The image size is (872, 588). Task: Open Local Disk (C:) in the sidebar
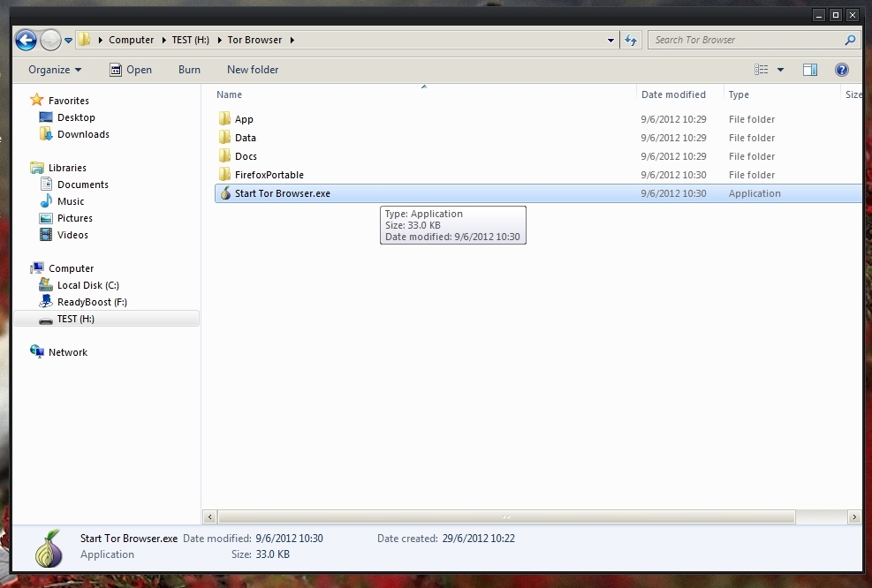pyautogui.click(x=87, y=285)
